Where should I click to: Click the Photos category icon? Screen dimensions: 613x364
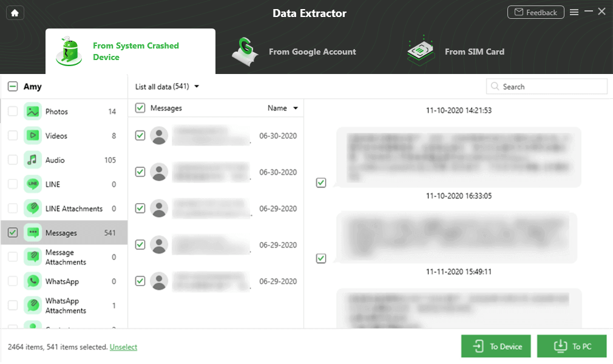(33, 112)
